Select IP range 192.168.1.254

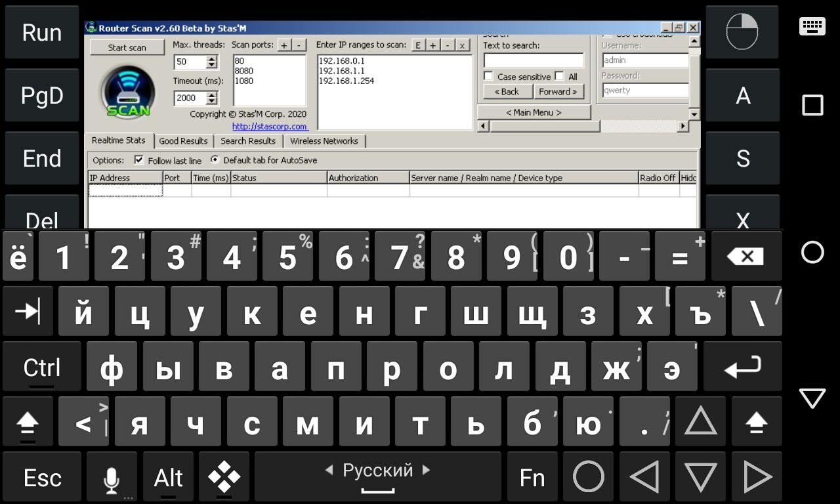346,81
